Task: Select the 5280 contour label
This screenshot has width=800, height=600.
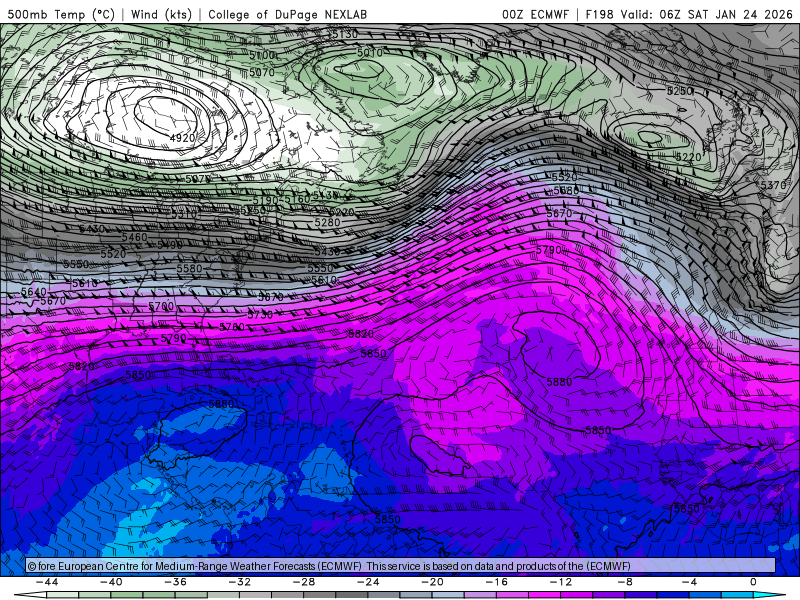Action: pos(327,222)
